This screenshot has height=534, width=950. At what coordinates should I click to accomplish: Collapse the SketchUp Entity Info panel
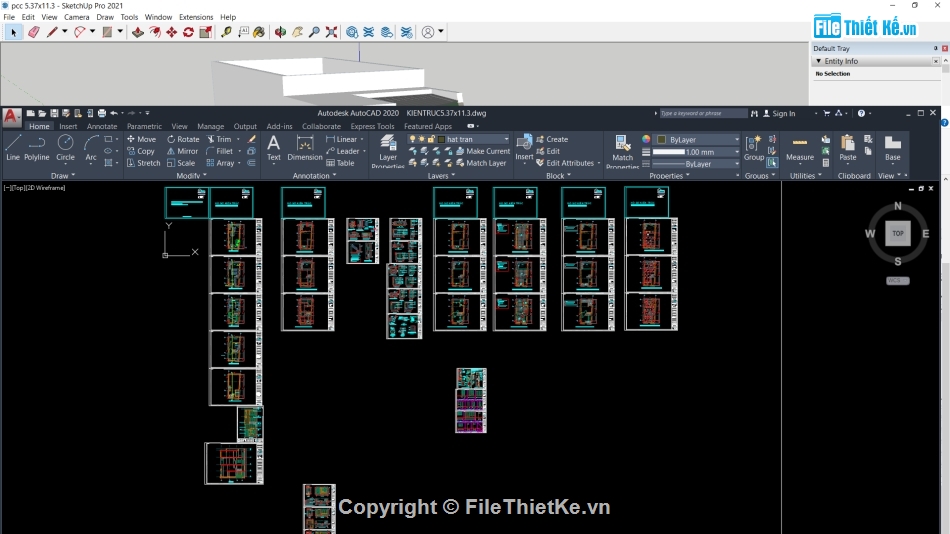coord(819,61)
